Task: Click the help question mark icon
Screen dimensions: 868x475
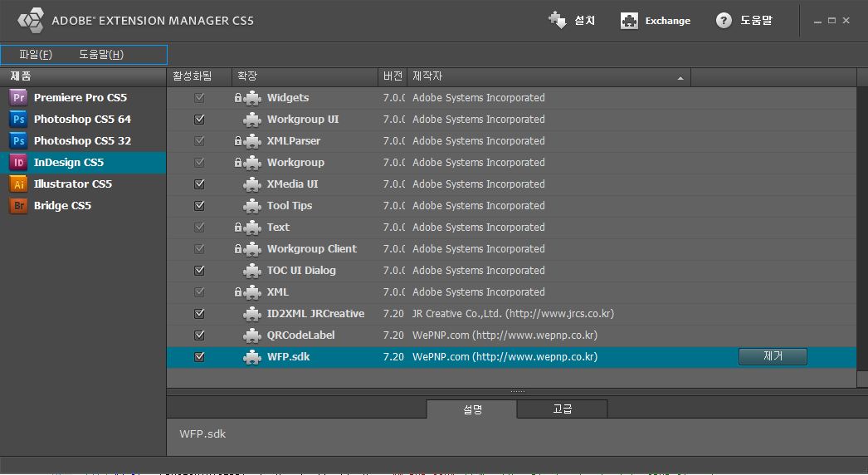Action: pyautogui.click(x=724, y=21)
